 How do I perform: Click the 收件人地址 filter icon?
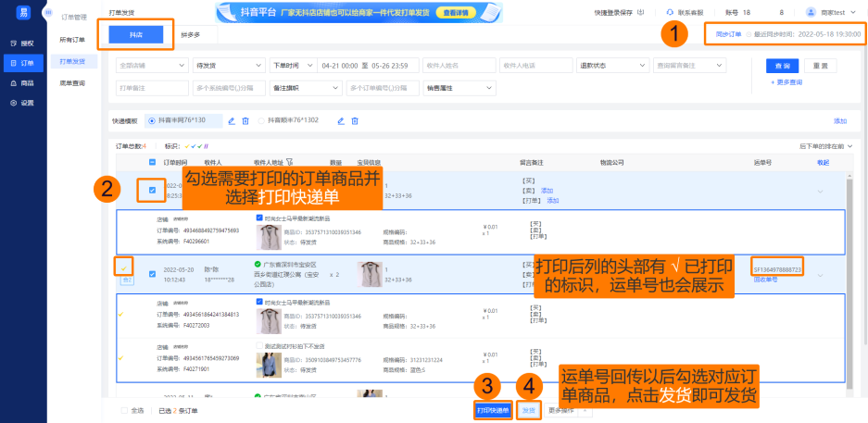[x=290, y=162]
